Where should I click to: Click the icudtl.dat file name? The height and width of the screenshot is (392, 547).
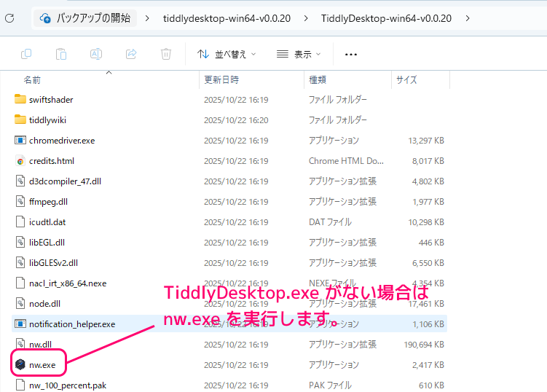[x=47, y=222]
